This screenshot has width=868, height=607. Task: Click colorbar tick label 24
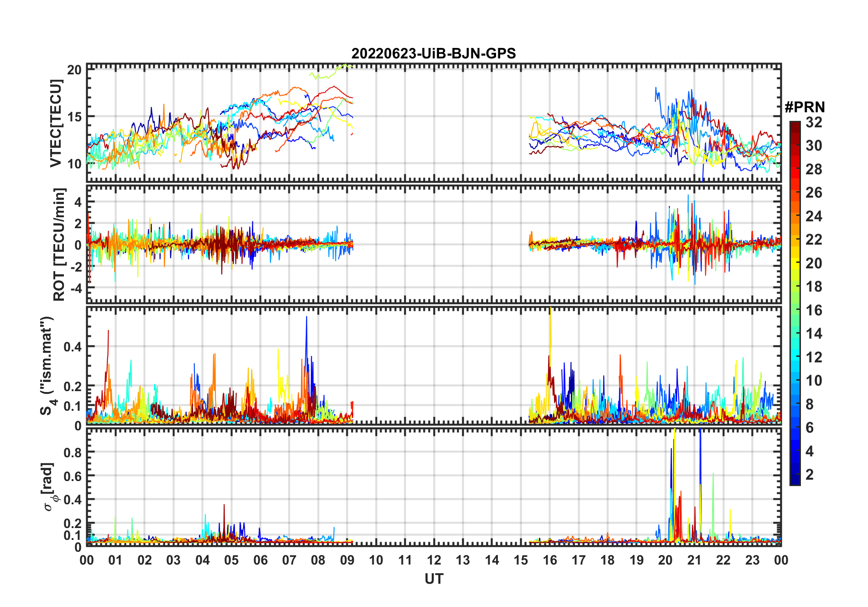point(814,216)
